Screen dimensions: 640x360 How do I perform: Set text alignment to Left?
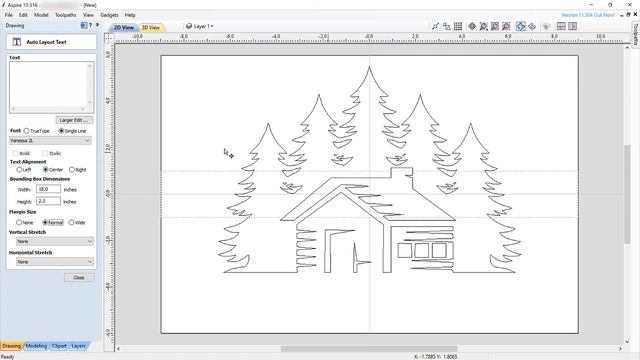19,169
